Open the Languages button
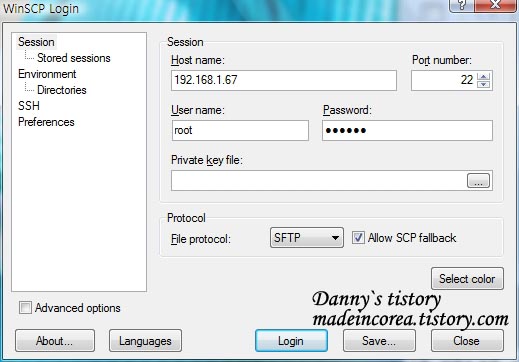 145,341
